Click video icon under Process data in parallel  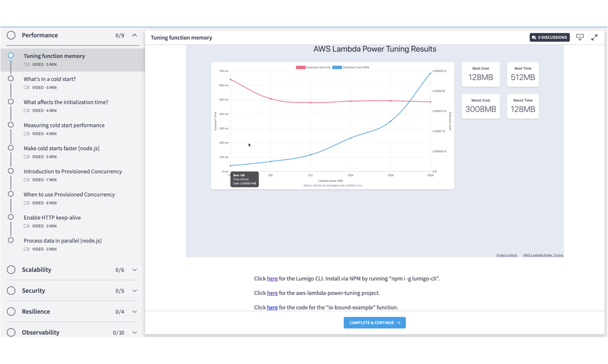click(27, 249)
